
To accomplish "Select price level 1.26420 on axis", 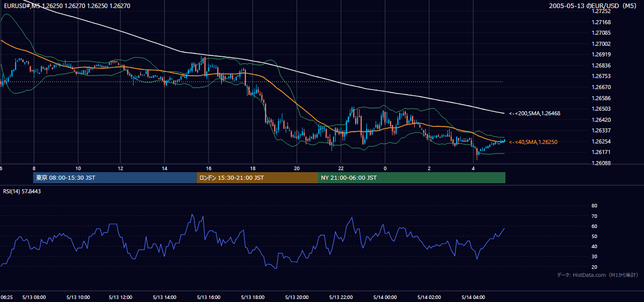I will click(602, 120).
